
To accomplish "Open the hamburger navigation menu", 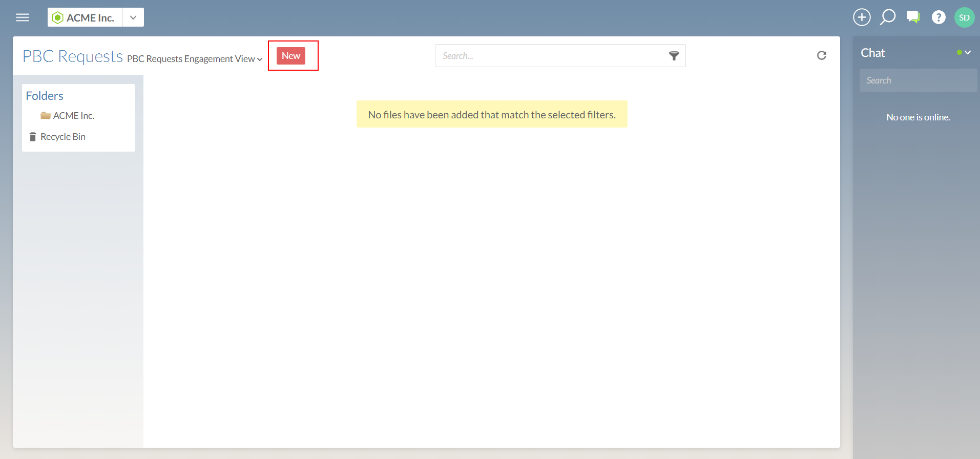I will pyautogui.click(x=23, y=17).
